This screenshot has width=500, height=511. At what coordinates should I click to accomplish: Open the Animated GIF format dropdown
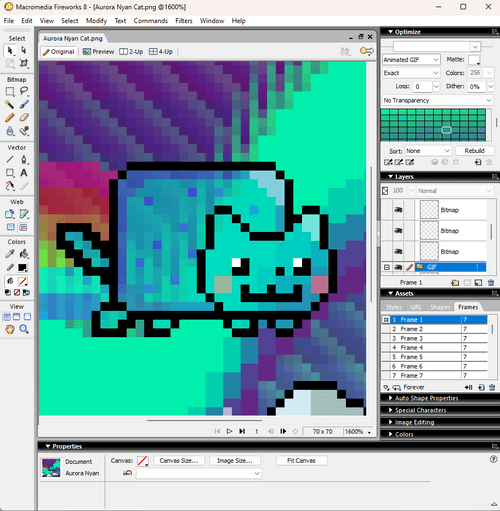[x=435, y=60]
